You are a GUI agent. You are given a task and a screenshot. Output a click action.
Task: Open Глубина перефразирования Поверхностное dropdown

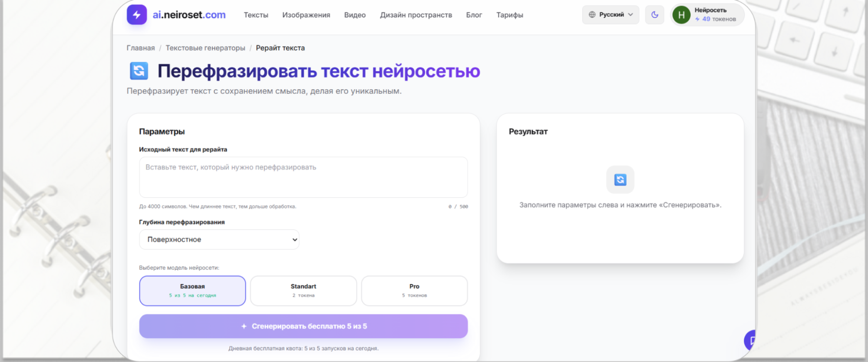coord(219,239)
